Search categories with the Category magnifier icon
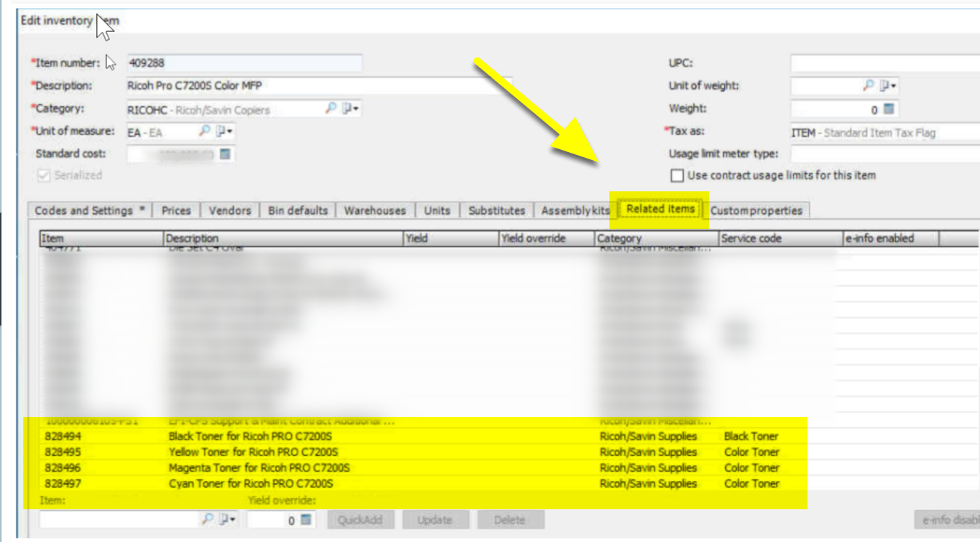Viewport: 980px width, 542px height. [x=331, y=108]
